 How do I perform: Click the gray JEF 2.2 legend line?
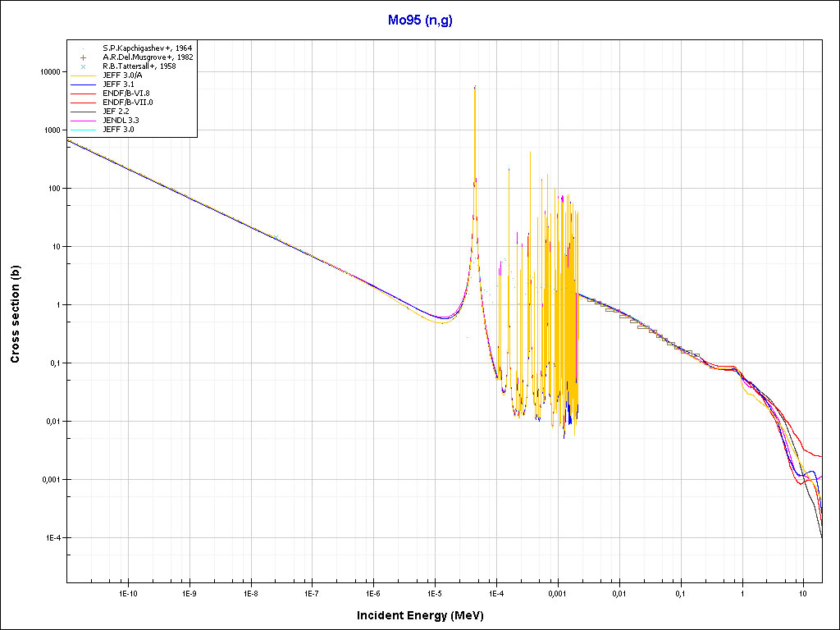[x=84, y=112]
